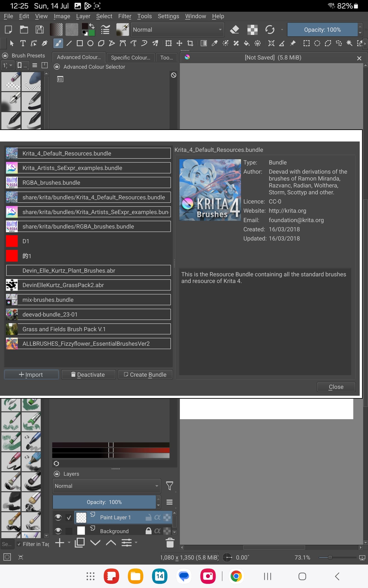Image resolution: width=368 pixels, height=588 pixels.
Task: Toggle alpha lock on Paint Layer 1
Action: (x=158, y=517)
